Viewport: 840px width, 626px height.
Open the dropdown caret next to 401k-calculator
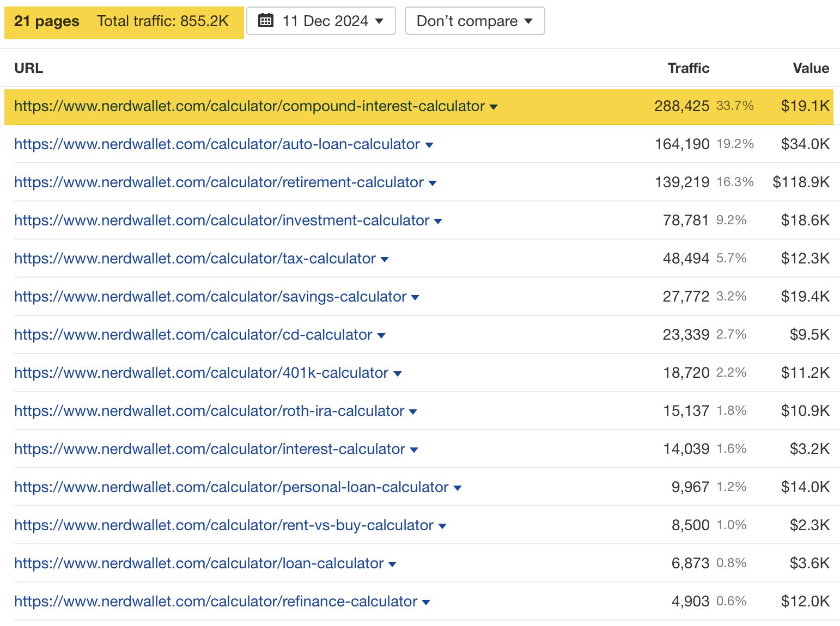[398, 373]
